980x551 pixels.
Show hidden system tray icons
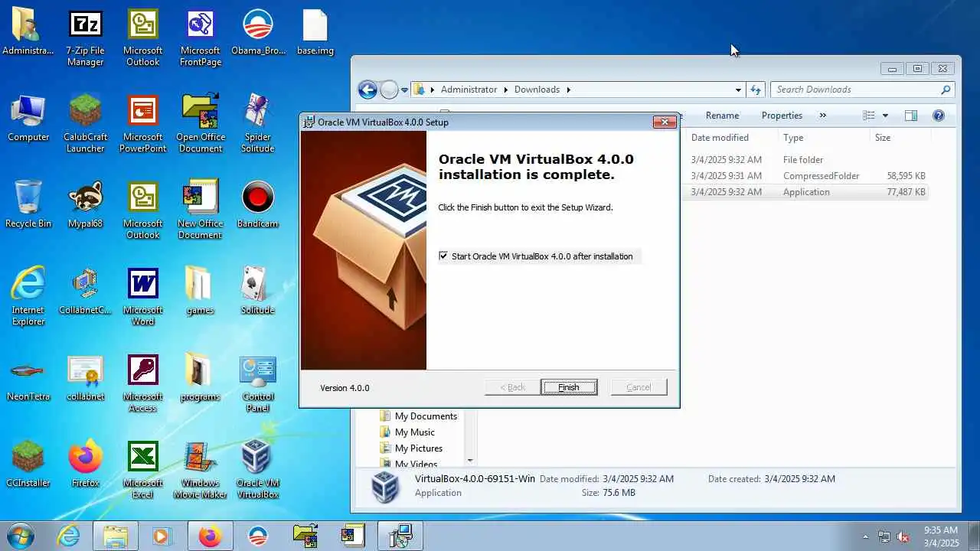[x=866, y=536]
